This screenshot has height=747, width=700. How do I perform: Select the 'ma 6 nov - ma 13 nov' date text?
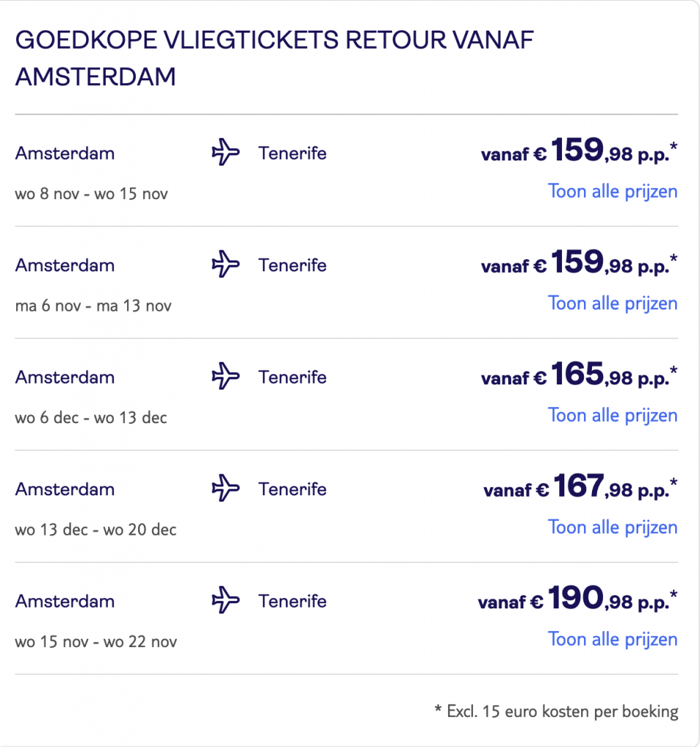[x=93, y=306]
